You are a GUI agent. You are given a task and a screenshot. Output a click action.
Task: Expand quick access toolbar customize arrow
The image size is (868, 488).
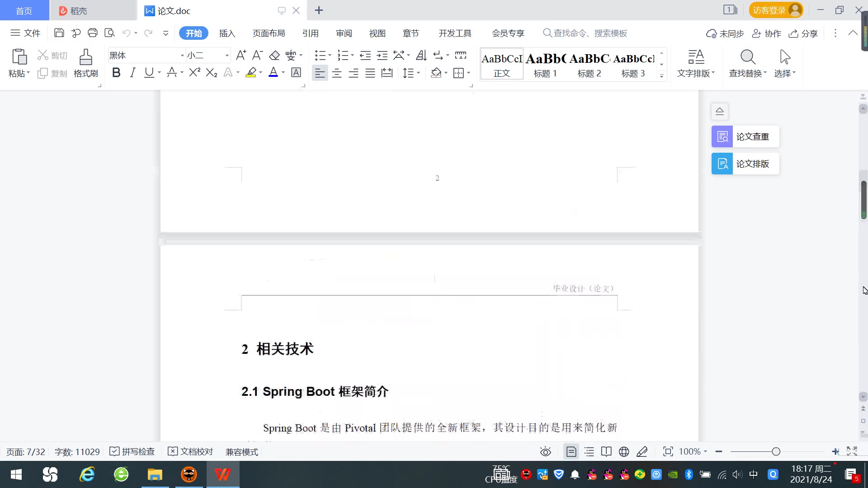point(166,33)
